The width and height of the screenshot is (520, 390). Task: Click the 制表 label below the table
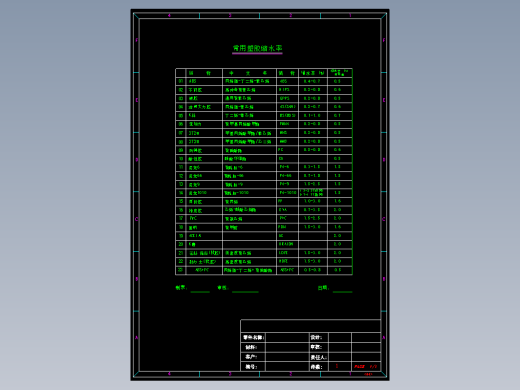point(181,288)
